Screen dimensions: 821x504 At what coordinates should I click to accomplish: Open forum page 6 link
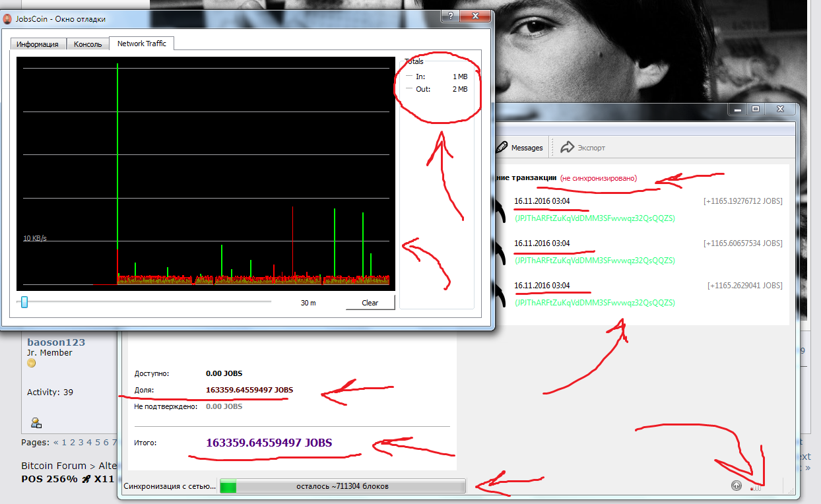click(x=106, y=442)
